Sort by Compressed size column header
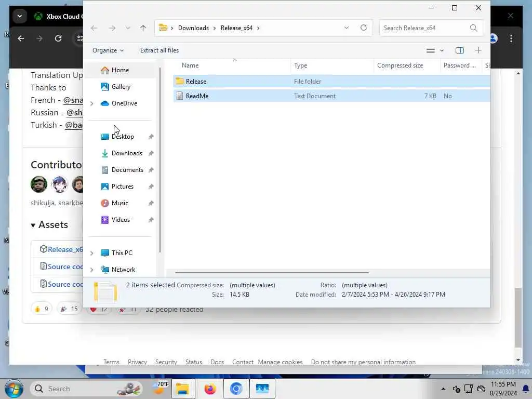532x399 pixels. pyautogui.click(x=407, y=65)
